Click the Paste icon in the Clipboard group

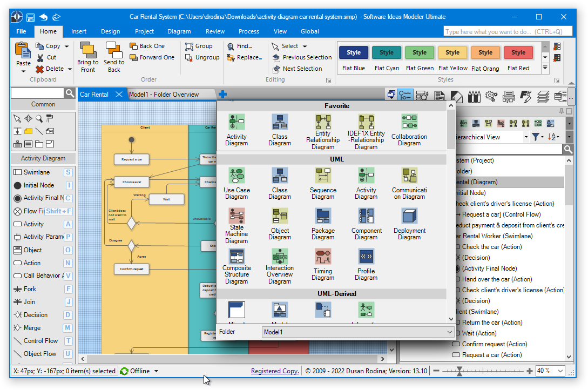[23, 57]
